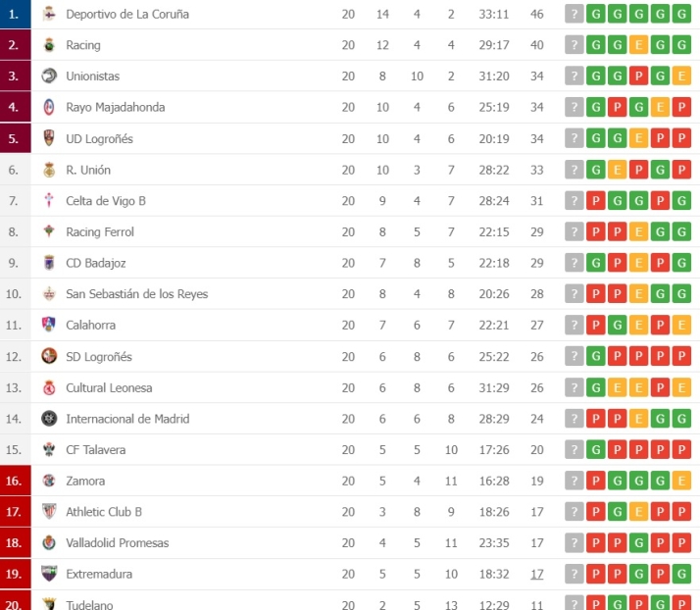Click the Celta de Vigo B crest
Image resolution: width=700 pixels, height=610 pixels.
[49, 201]
